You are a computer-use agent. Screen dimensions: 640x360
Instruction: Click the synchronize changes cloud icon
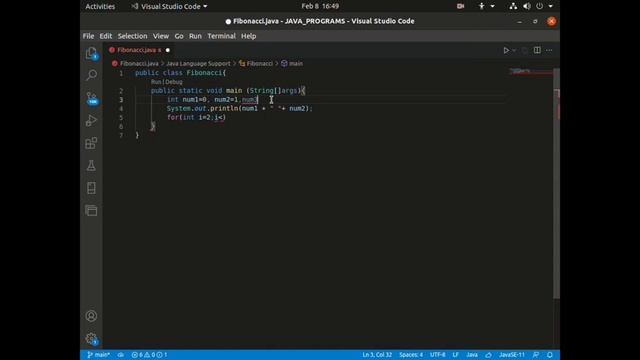[120, 355]
